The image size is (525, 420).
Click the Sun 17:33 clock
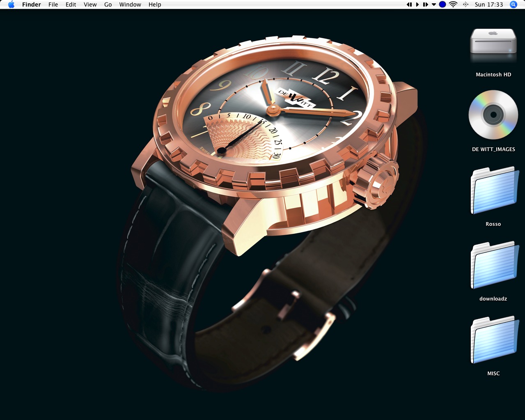489,5
